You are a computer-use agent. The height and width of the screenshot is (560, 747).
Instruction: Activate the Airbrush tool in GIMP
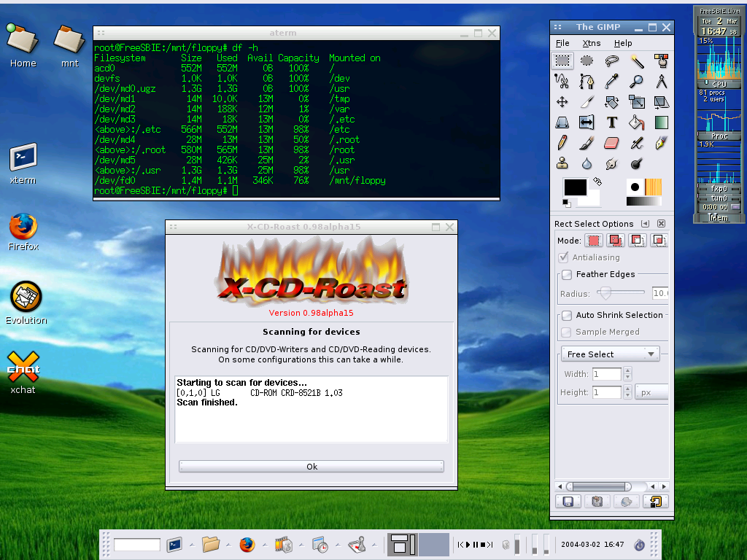(637, 143)
